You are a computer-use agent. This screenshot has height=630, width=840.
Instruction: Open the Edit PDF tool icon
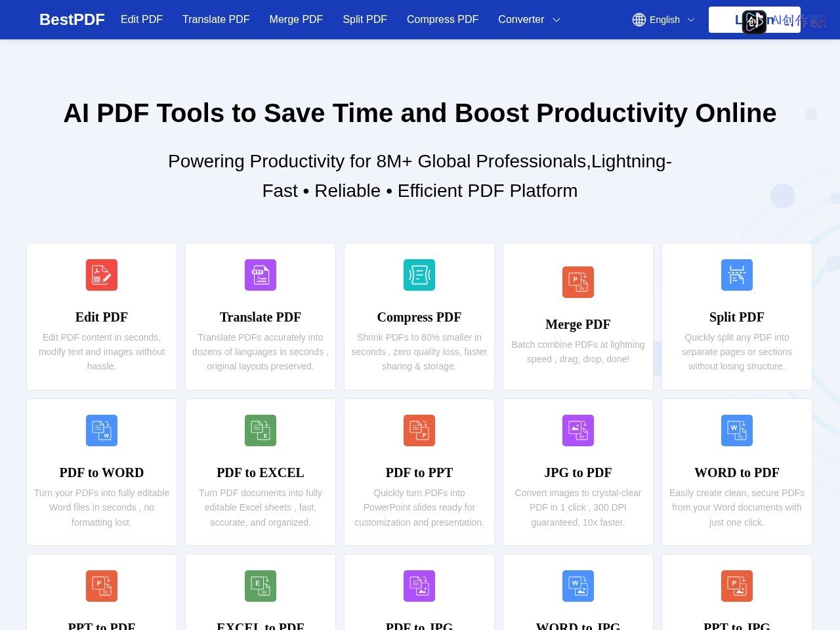(102, 275)
